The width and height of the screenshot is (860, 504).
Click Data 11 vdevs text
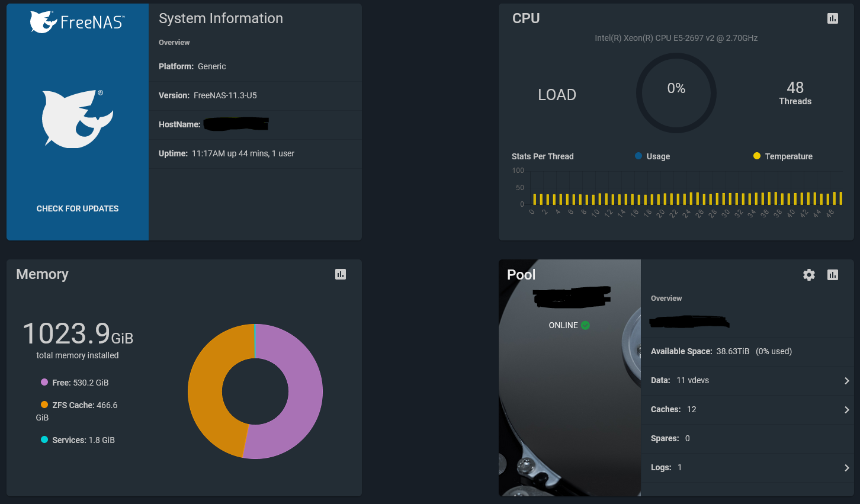(680, 380)
